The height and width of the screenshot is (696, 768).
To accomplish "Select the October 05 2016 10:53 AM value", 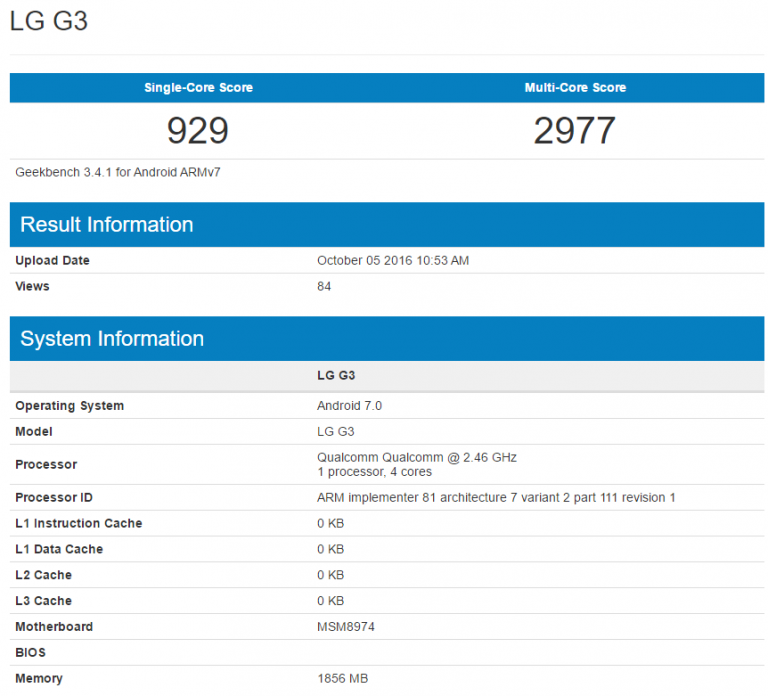I will (x=393, y=261).
